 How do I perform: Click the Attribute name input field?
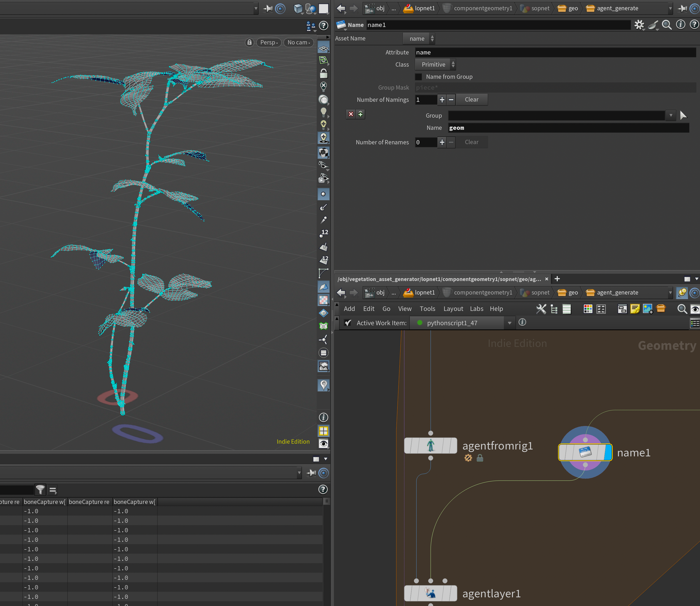click(x=555, y=53)
